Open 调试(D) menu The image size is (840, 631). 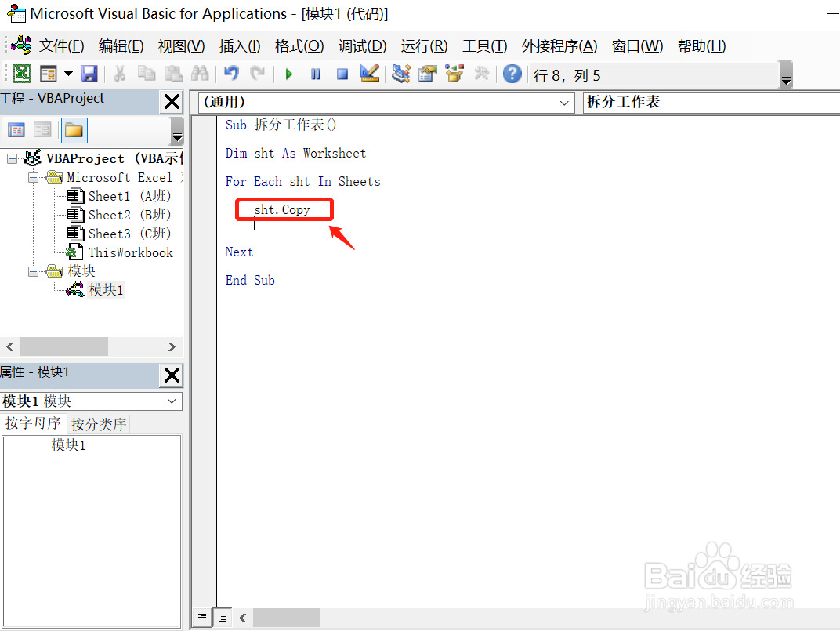click(362, 46)
